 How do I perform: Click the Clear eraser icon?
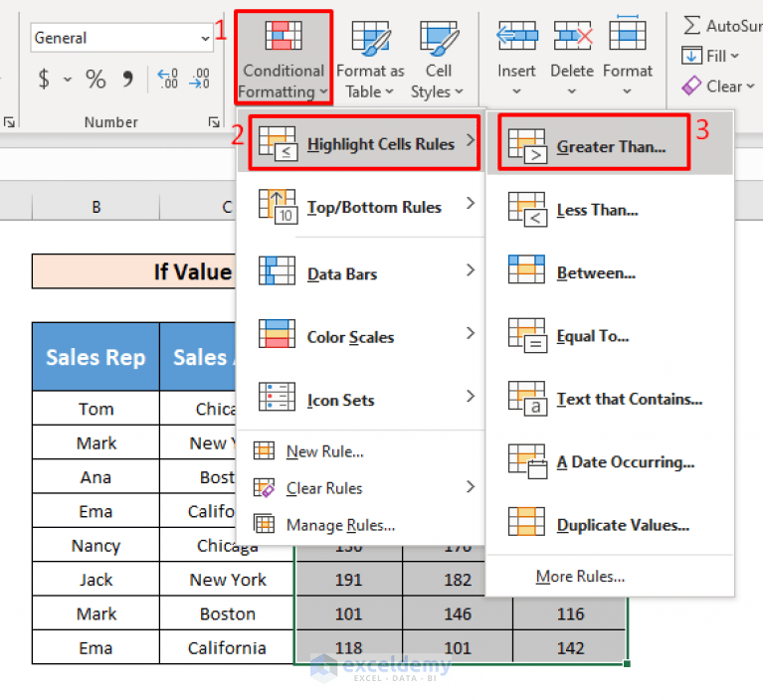pos(691,87)
